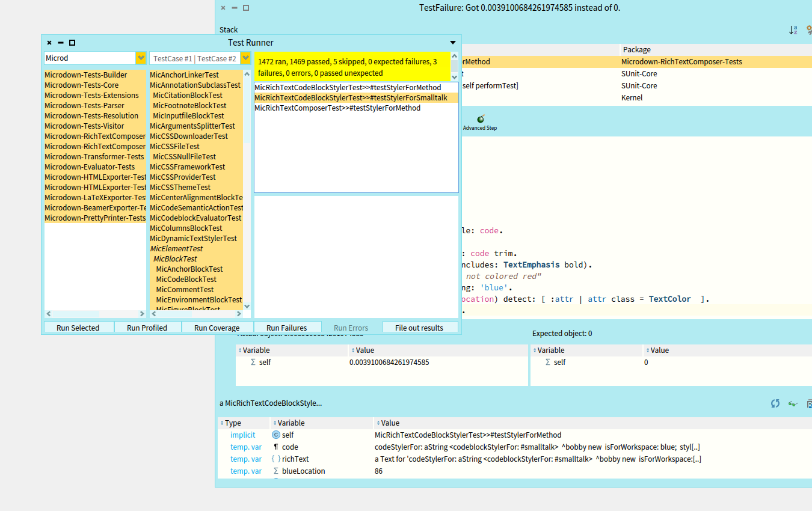This screenshot has width=812, height=511.
Task: Sort by Variable column in bottom inspector
Action: click(x=321, y=423)
